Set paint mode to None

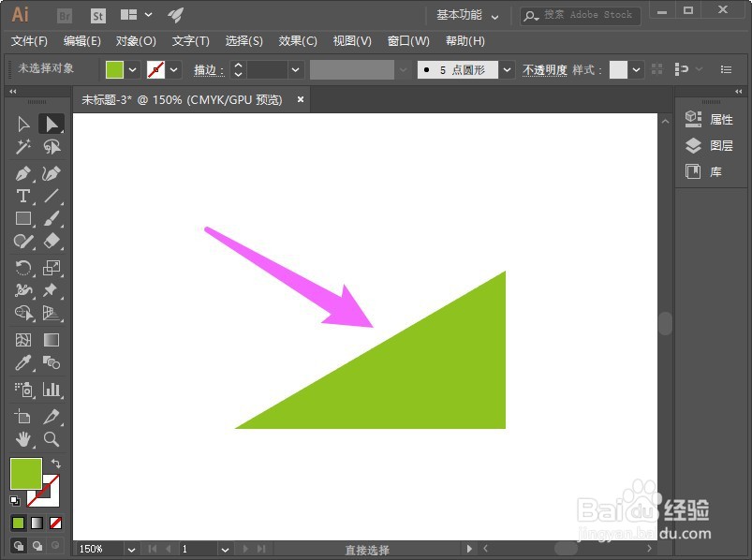tap(55, 523)
